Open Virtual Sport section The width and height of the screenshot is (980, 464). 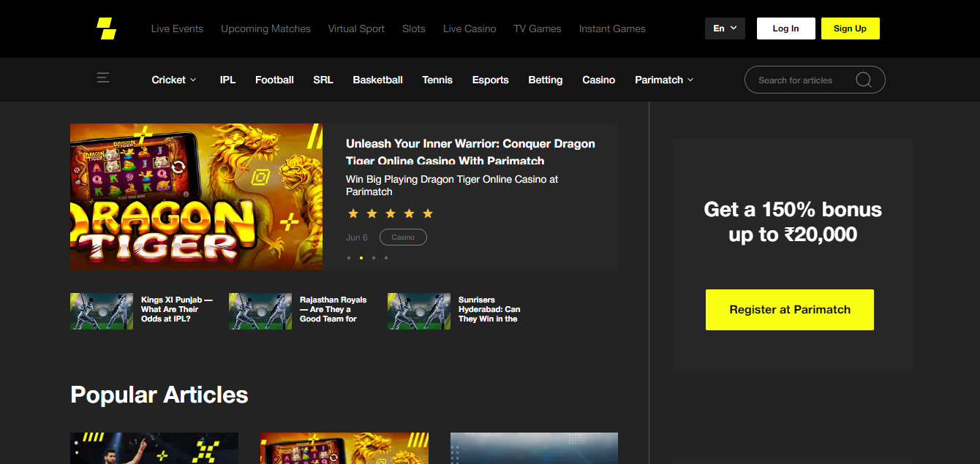click(356, 28)
